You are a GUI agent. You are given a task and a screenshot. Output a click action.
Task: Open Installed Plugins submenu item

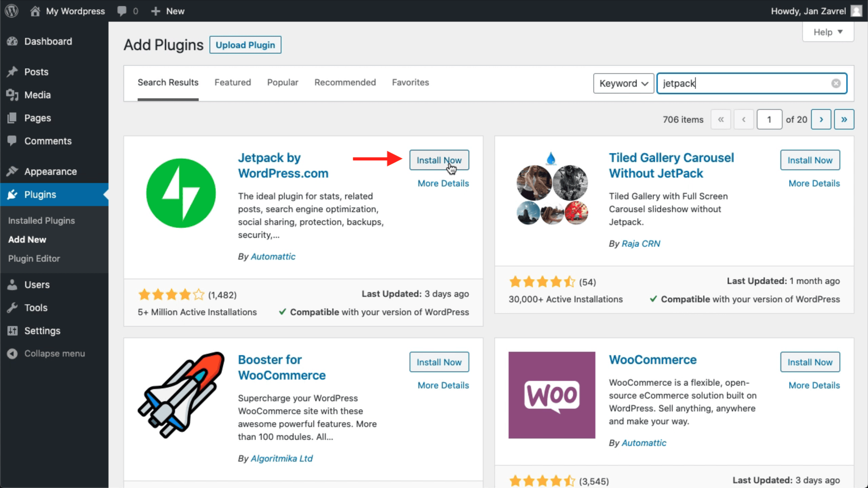tap(42, 221)
